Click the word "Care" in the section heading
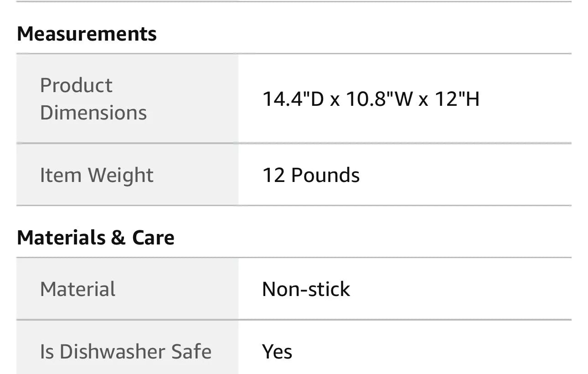Screen dimensions: 588x374 (x=153, y=238)
